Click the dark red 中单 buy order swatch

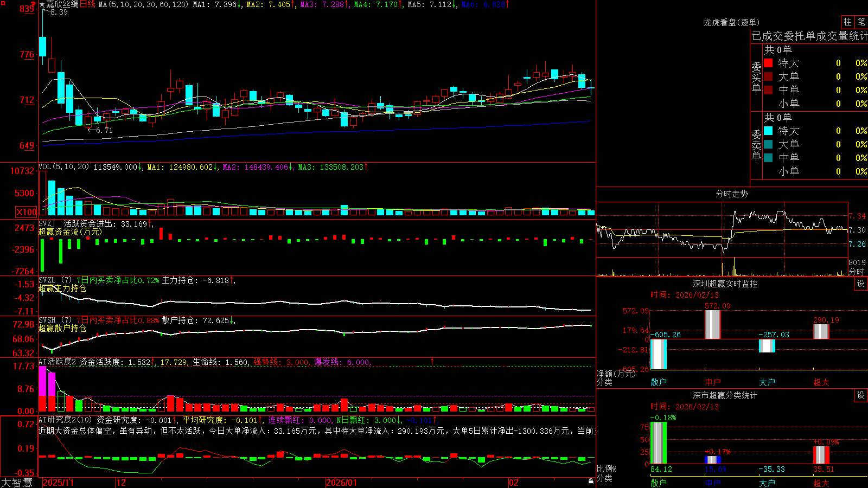point(768,90)
